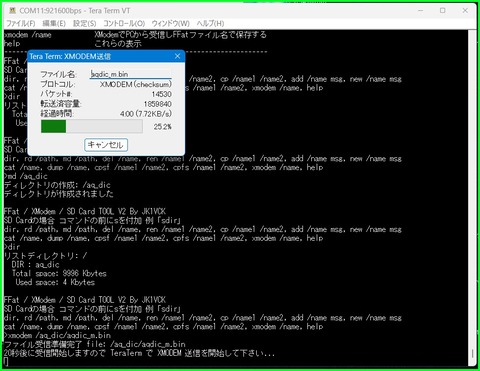
Task: Click the '20秒後に受信開始します' message line
Action: [139, 353]
